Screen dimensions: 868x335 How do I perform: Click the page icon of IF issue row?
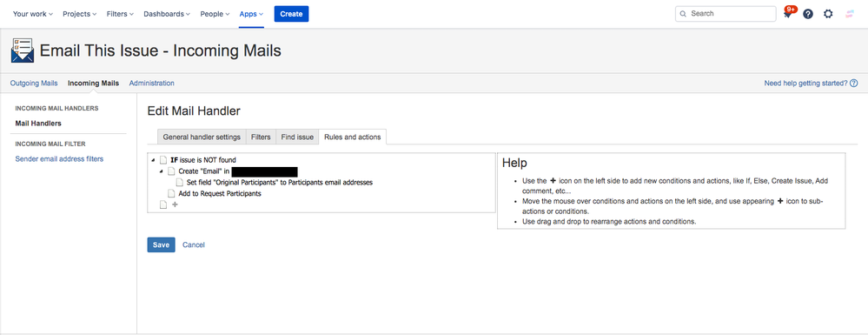click(163, 160)
